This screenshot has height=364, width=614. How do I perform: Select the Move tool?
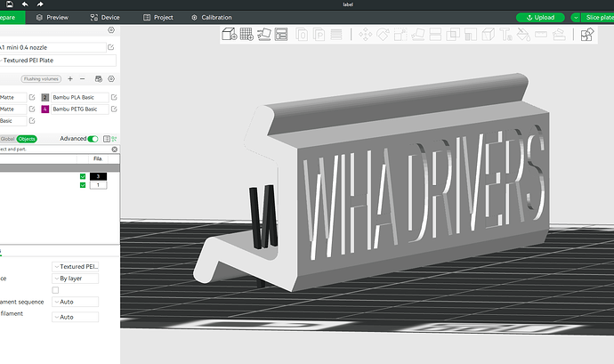[366, 35]
